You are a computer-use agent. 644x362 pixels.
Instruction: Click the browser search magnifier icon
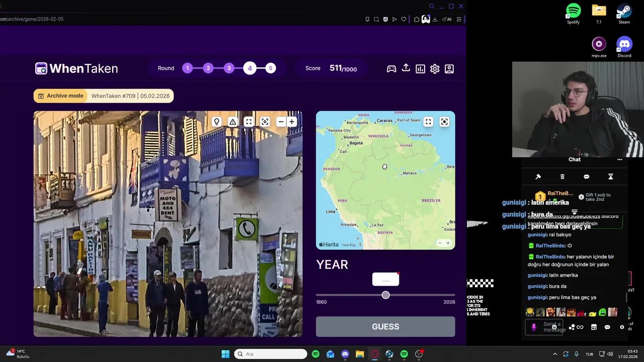(x=432, y=7)
